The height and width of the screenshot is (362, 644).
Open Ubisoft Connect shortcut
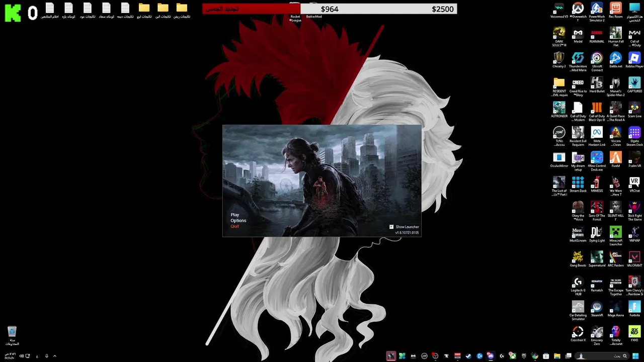tap(597, 61)
